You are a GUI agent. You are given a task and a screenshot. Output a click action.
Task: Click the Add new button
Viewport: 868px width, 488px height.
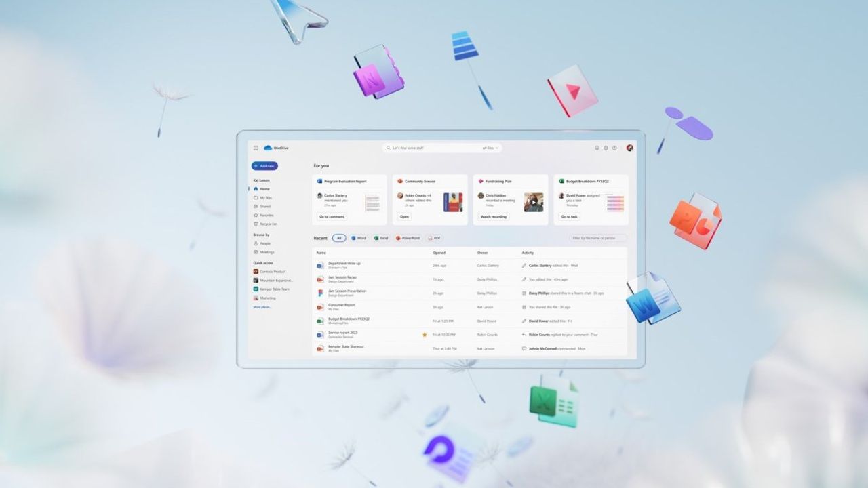point(264,166)
